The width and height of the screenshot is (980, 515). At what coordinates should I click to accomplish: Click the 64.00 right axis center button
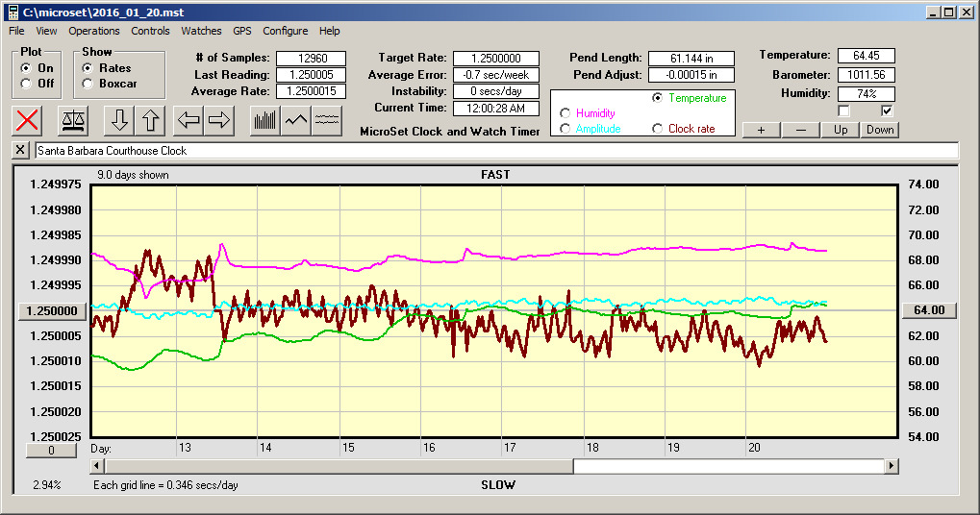(929, 310)
